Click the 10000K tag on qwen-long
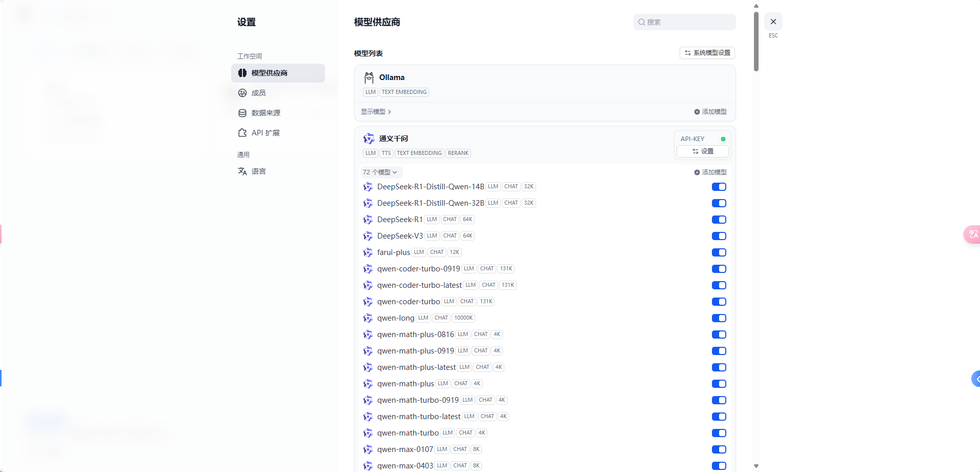Viewport: 980px width, 472px height. [x=463, y=318]
